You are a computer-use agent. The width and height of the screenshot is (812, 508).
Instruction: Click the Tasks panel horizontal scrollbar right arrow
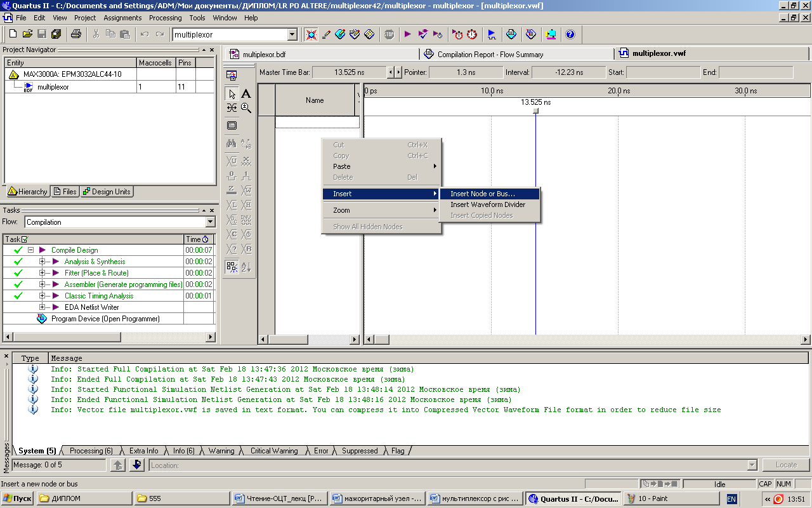[x=212, y=337]
